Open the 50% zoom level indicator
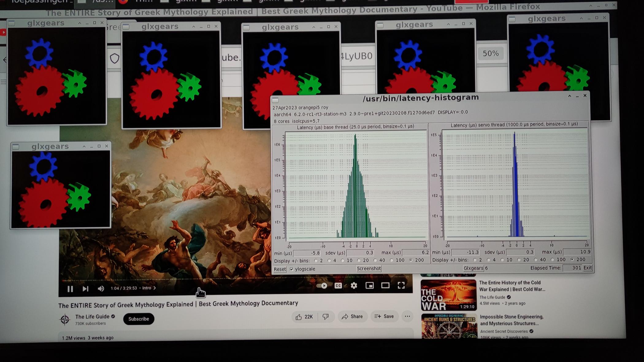This screenshot has height=362, width=644. click(491, 53)
